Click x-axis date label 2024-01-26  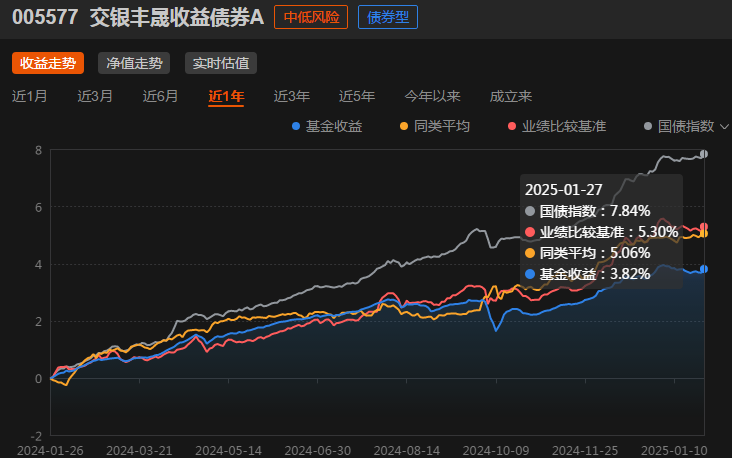[x=50, y=451]
